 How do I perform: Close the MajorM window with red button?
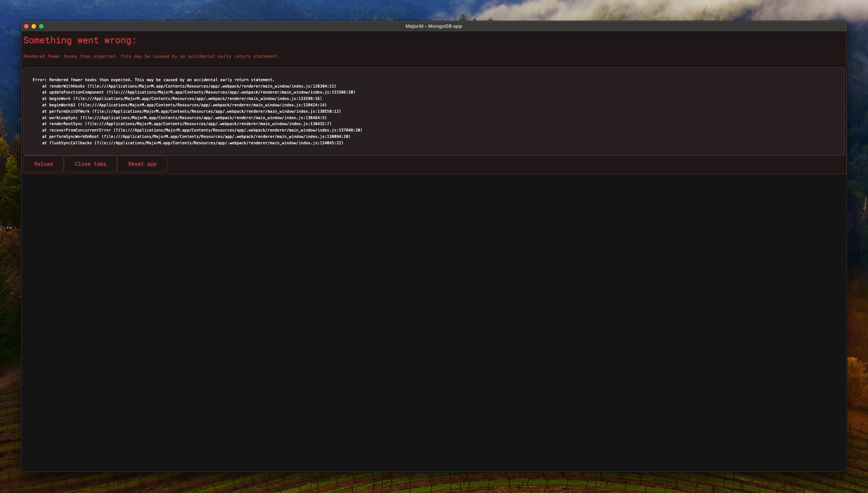(26, 26)
